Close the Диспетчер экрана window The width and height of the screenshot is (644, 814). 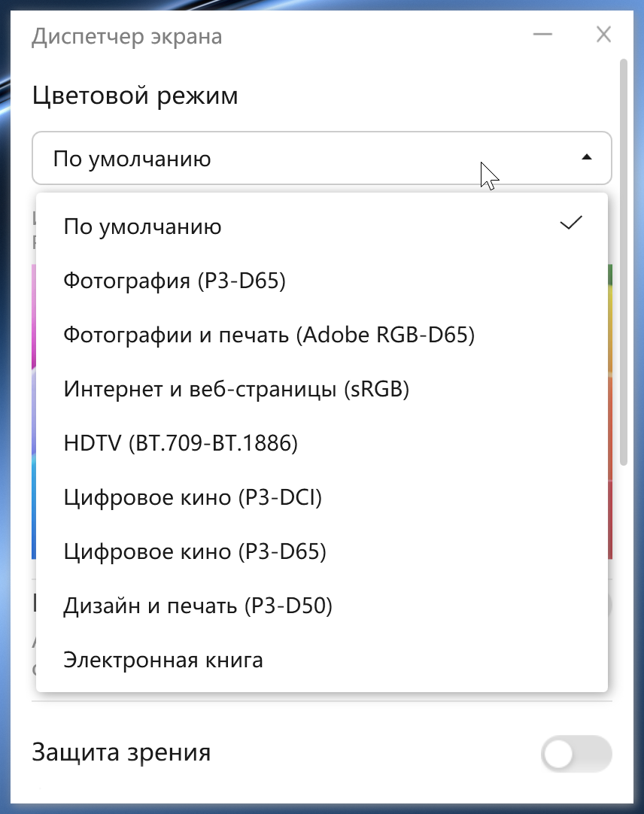(x=603, y=35)
